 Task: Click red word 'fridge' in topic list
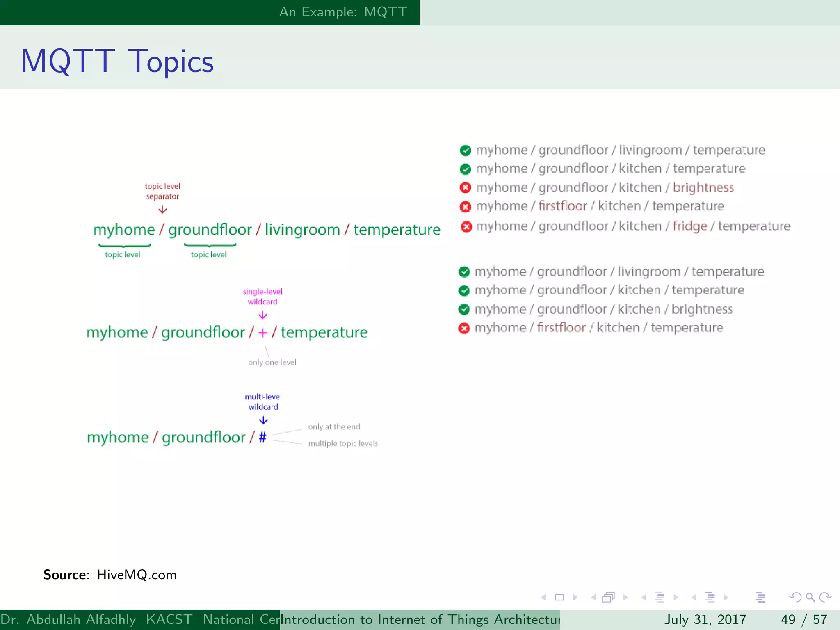(x=690, y=226)
